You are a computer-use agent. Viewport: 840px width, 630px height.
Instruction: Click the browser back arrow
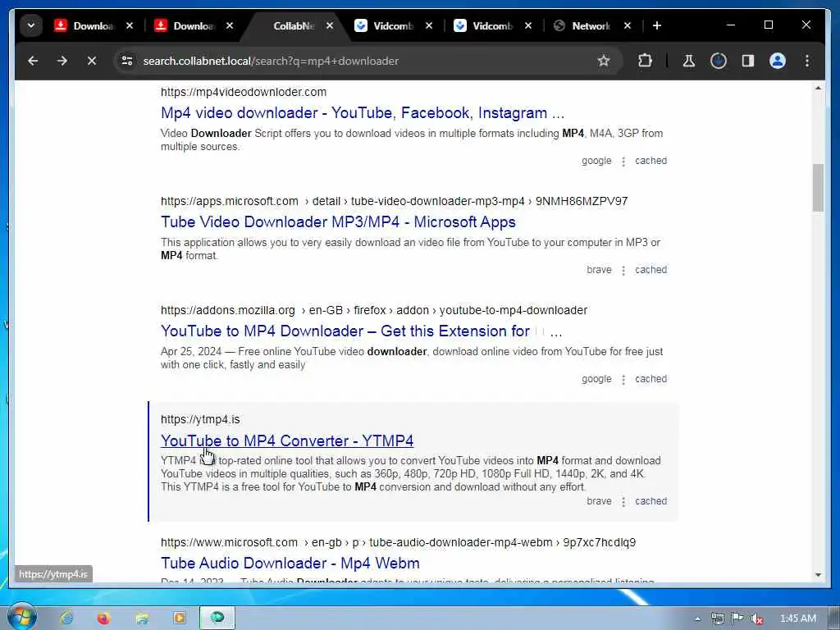coord(33,61)
